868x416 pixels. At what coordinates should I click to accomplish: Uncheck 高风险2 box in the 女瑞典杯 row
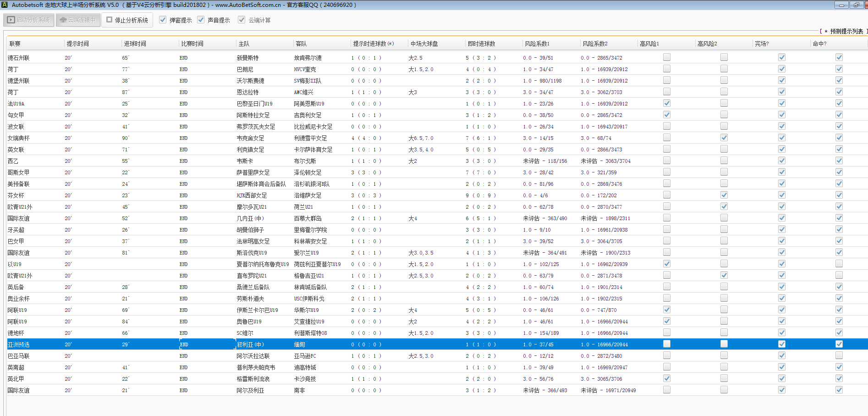(x=724, y=138)
